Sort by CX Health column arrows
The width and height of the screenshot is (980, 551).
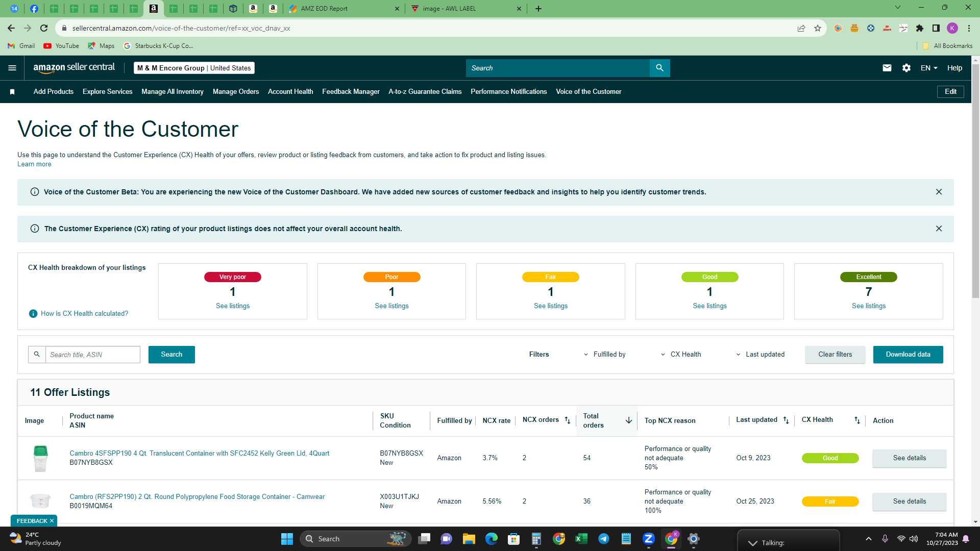857,420
